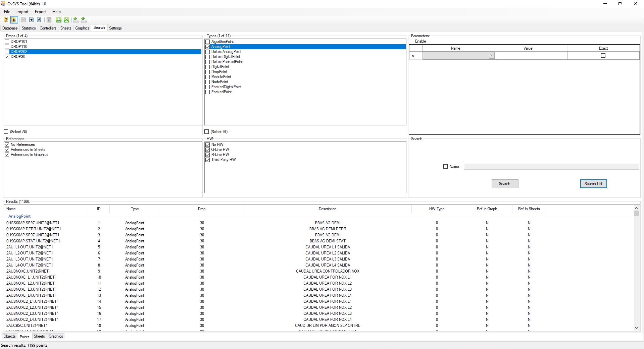The height and width of the screenshot is (349, 644).
Task: Click the save disk icon labeled B
Action: pos(39,20)
